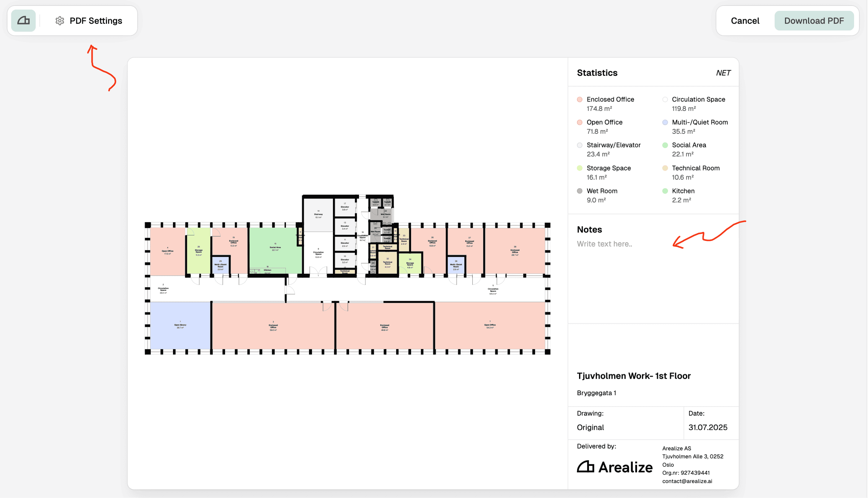Screen dimensions: 868x498
Task: Cancel the PDF export
Action: coord(745,21)
